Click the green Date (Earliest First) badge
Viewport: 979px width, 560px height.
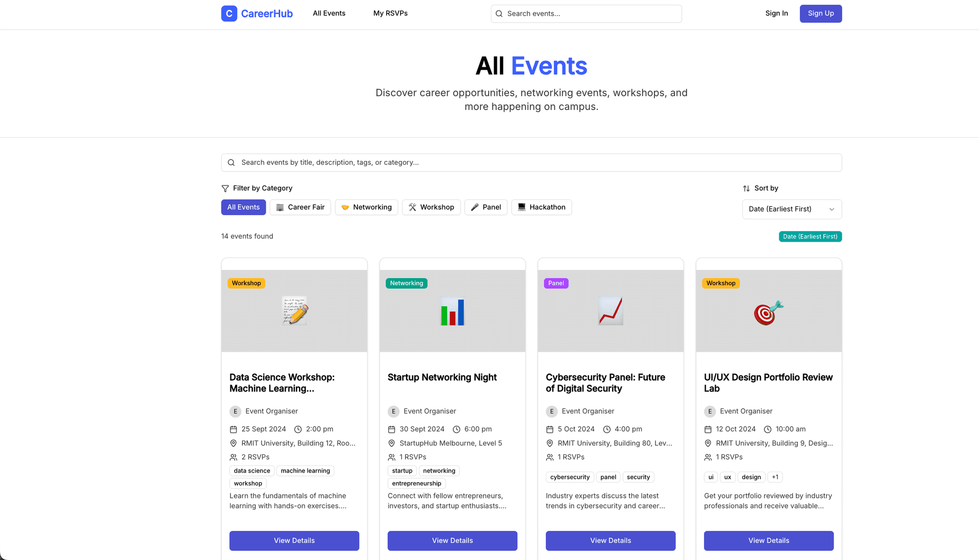coord(810,236)
